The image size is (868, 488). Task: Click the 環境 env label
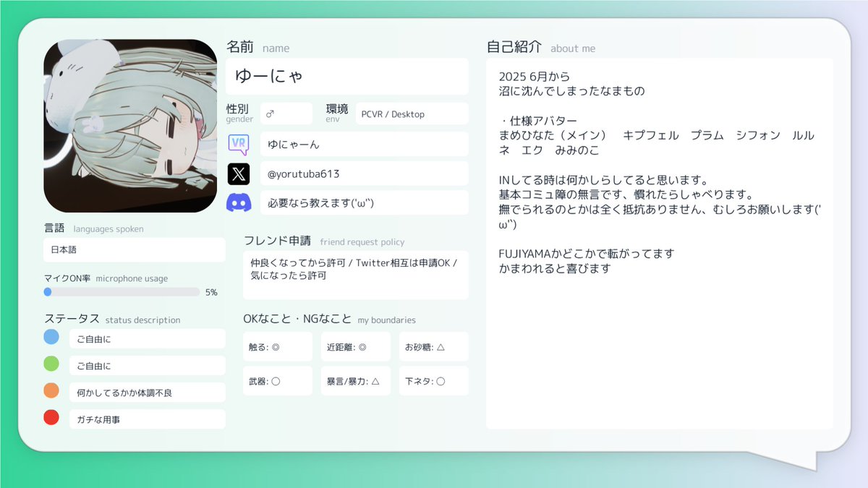tap(337, 113)
